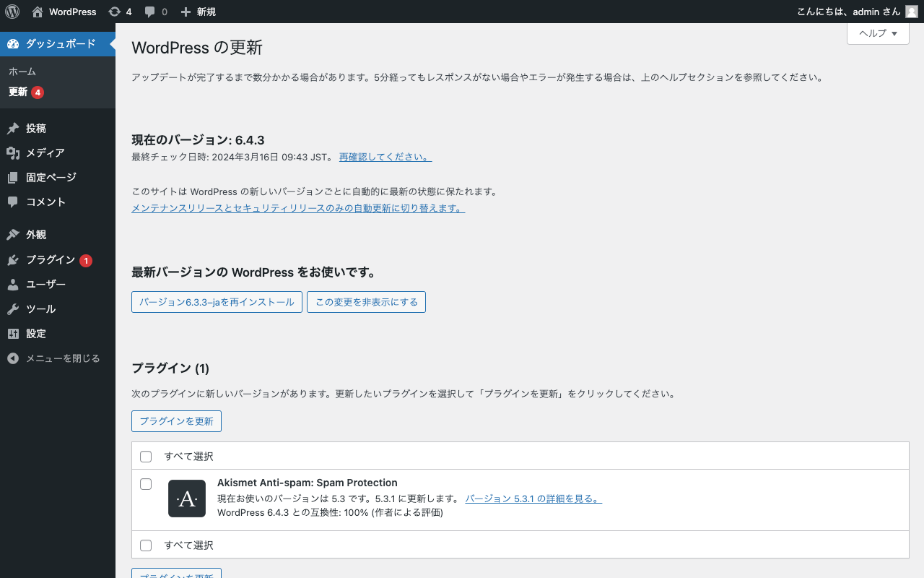The width and height of the screenshot is (924, 578).
Task: Click the ダッシュボード gauge icon
Action: coord(13,44)
